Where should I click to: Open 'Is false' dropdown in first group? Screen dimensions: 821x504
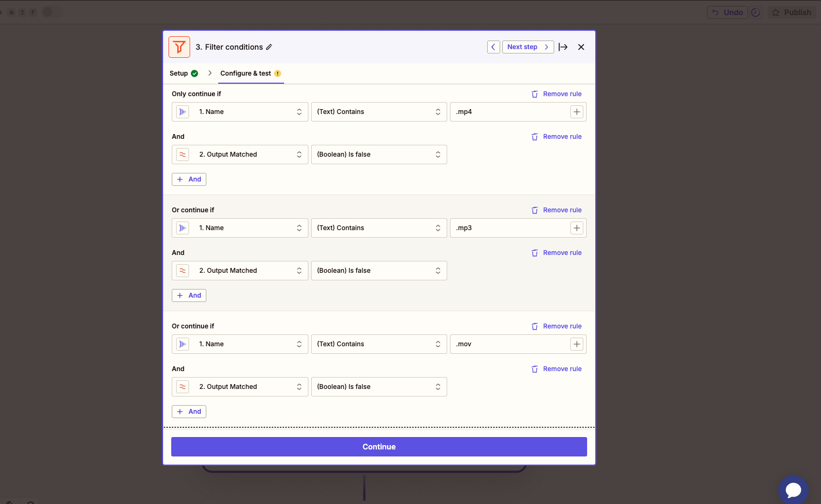[379, 154]
